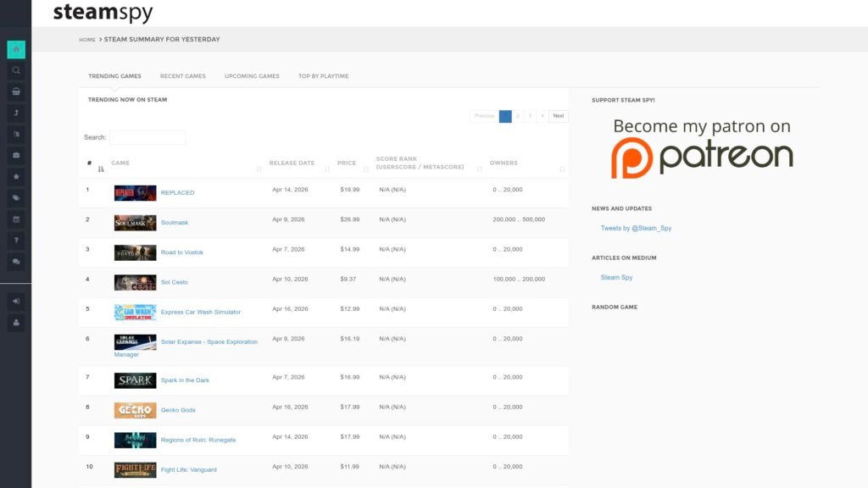Switch to the Recent Games tab

point(183,76)
